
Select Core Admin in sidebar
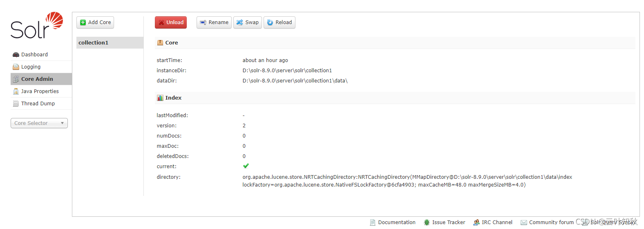coord(41,79)
